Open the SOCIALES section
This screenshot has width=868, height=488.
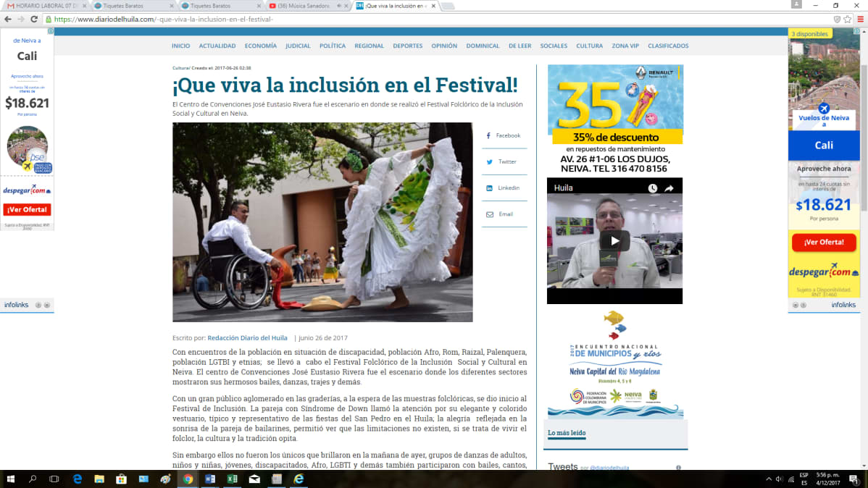[x=554, y=46]
